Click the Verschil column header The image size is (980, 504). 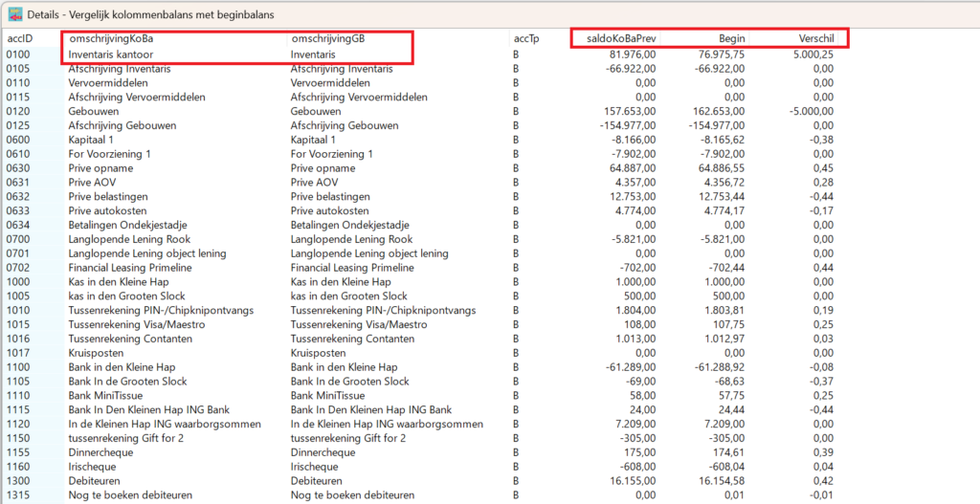click(815, 38)
